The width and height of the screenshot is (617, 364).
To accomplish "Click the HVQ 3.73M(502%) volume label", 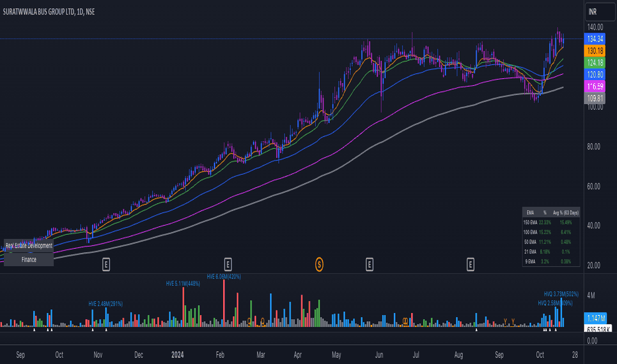I will (561, 294).
